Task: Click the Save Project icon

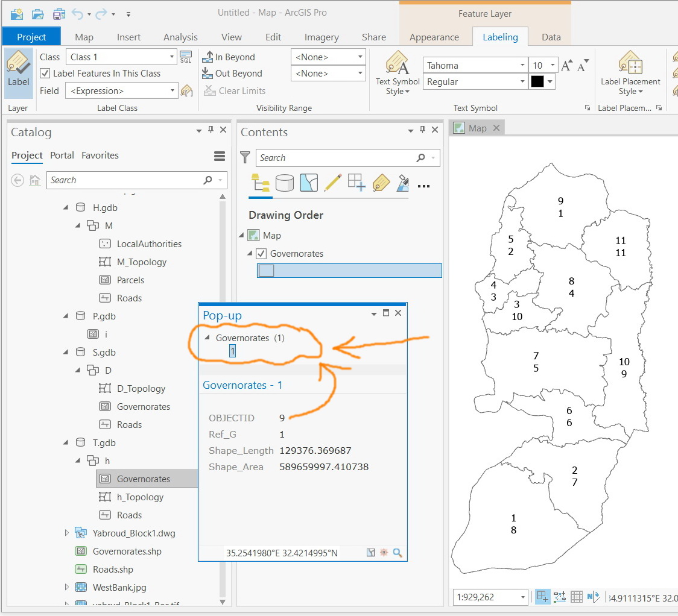Action: click(59, 14)
